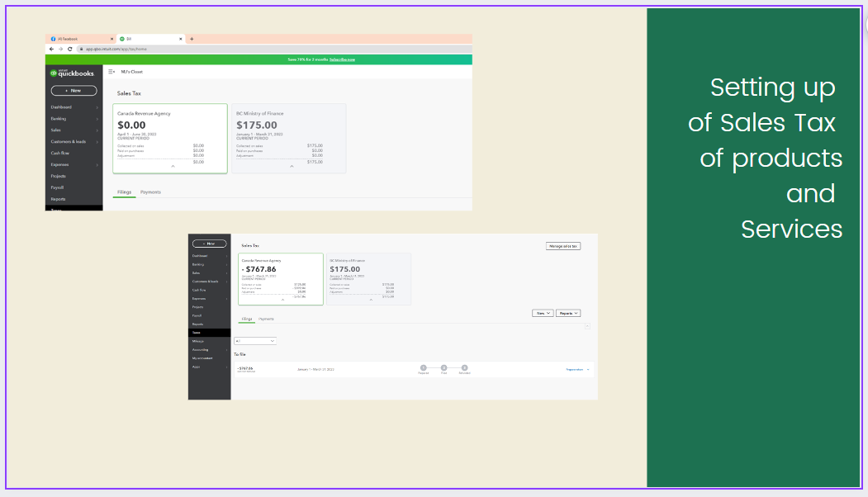Collapse the -$767.86 card chevron
Image resolution: width=868 pixels, height=497 pixels.
click(x=283, y=300)
